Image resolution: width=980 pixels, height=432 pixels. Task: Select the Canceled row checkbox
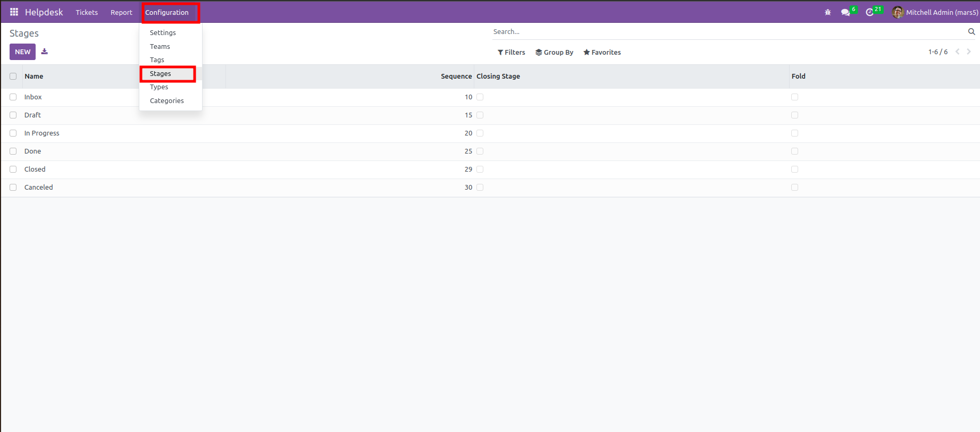click(x=13, y=188)
